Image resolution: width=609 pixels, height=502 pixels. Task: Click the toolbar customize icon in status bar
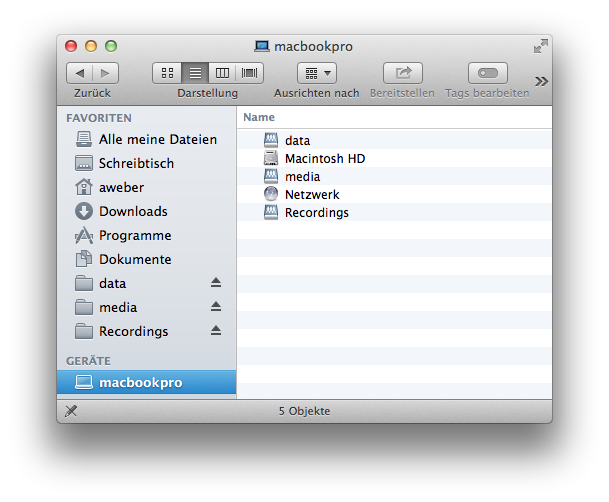(x=71, y=411)
